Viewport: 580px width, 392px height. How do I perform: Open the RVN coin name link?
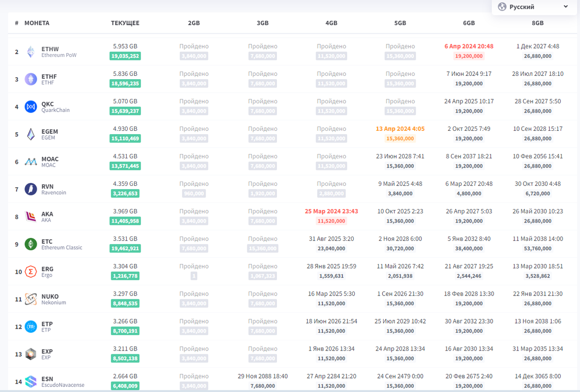coord(47,186)
